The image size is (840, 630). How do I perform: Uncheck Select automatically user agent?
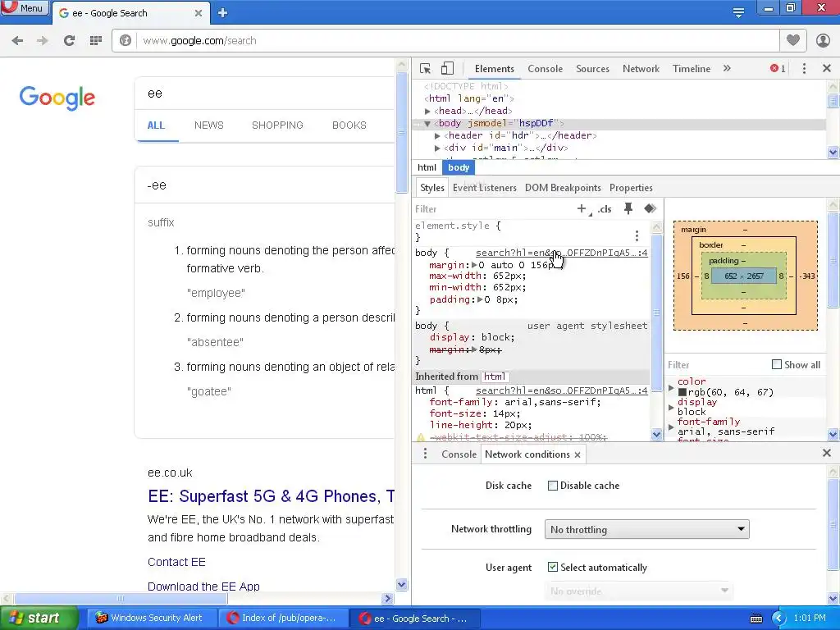(553, 568)
